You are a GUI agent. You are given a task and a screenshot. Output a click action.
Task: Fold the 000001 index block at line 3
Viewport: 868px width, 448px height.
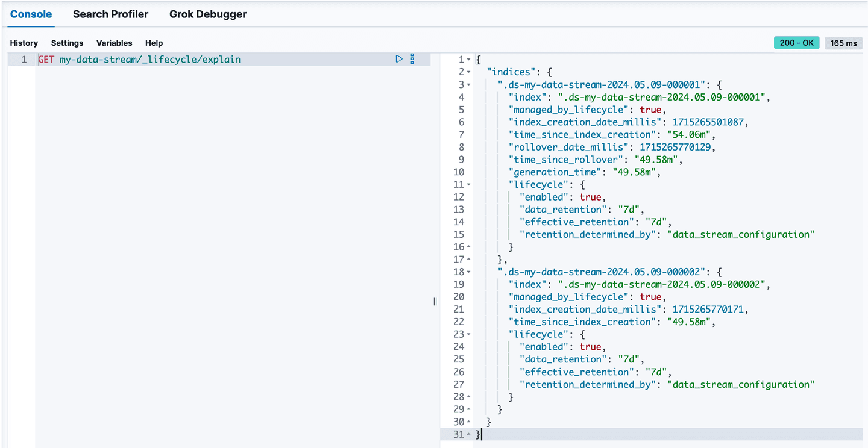tap(469, 85)
